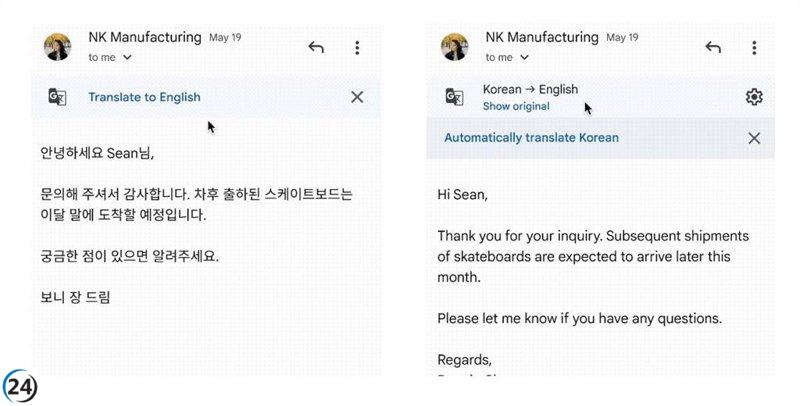This screenshot has width=800, height=406.
Task: Dismiss the Translate to English banner
Action: [x=357, y=97]
